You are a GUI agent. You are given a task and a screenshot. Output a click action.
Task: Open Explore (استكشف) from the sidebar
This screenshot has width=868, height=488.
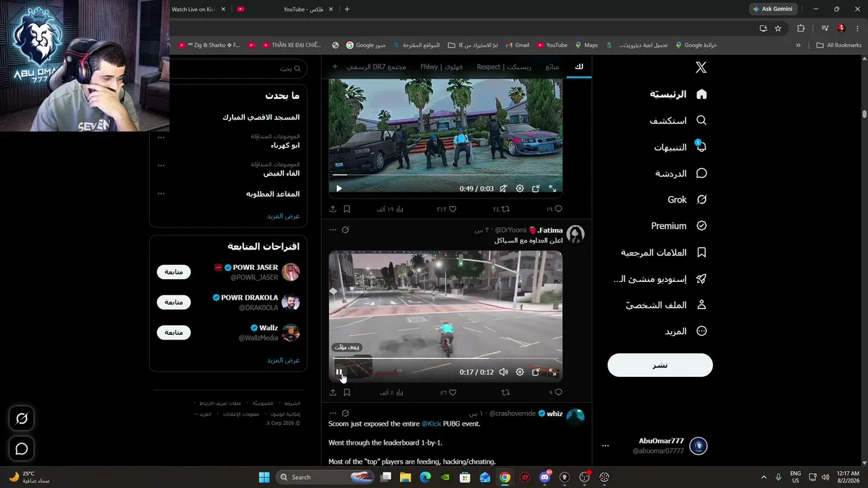pyautogui.click(x=678, y=121)
